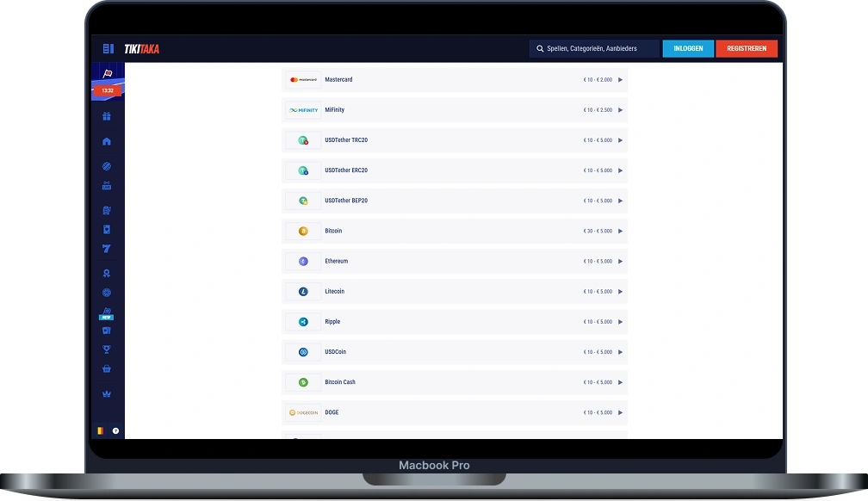Click the Inloggen button

(x=688, y=49)
